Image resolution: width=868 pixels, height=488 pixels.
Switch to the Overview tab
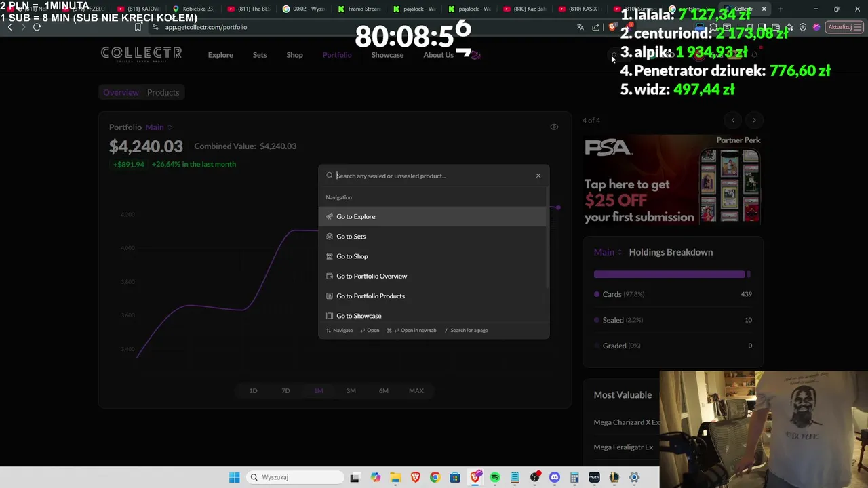[x=121, y=92]
